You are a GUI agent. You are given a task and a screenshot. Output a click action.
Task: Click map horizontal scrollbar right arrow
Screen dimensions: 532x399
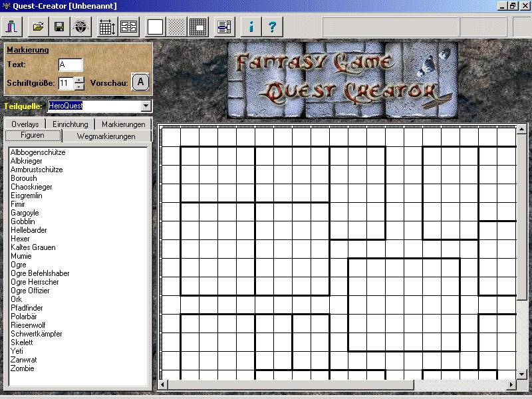pos(511,385)
